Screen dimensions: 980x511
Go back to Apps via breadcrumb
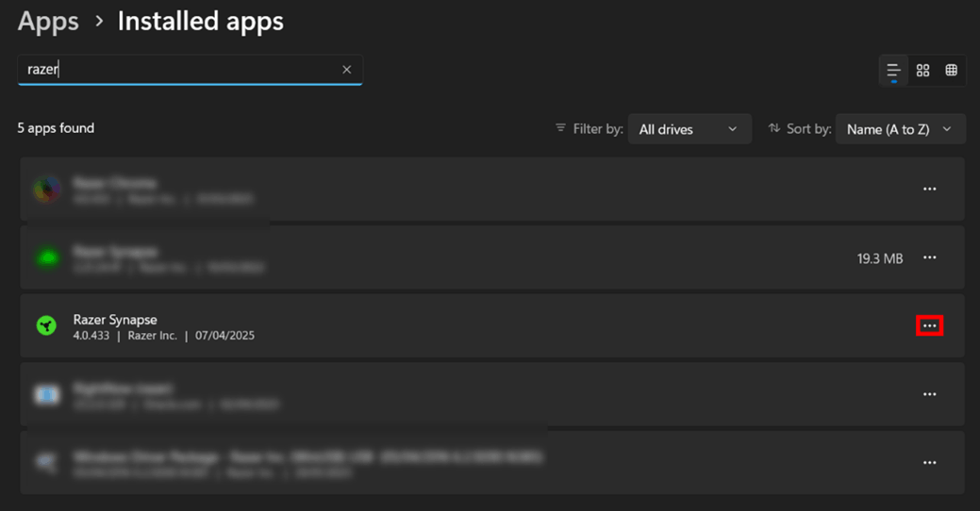[48, 21]
